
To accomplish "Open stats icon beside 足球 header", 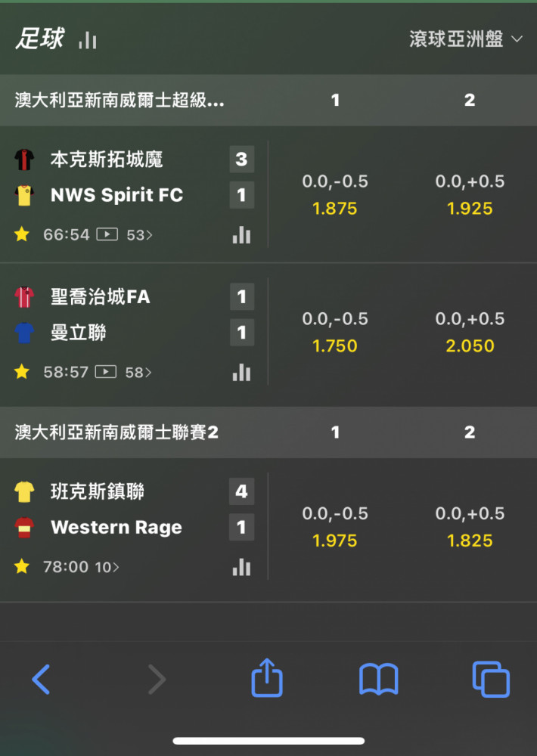I will coord(87,40).
